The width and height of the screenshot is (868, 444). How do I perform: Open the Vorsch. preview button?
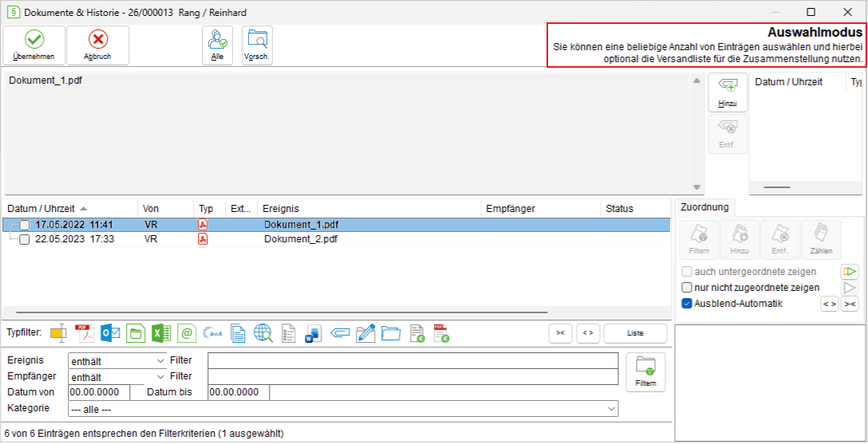[x=257, y=45]
